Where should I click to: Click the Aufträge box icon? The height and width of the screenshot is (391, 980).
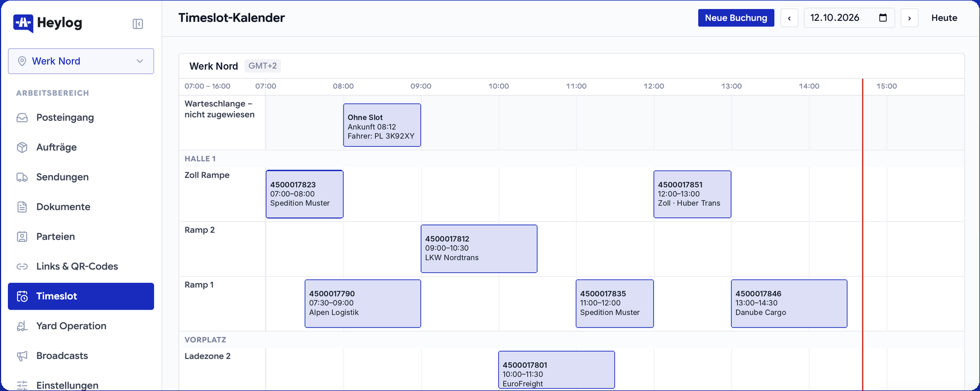(22, 147)
